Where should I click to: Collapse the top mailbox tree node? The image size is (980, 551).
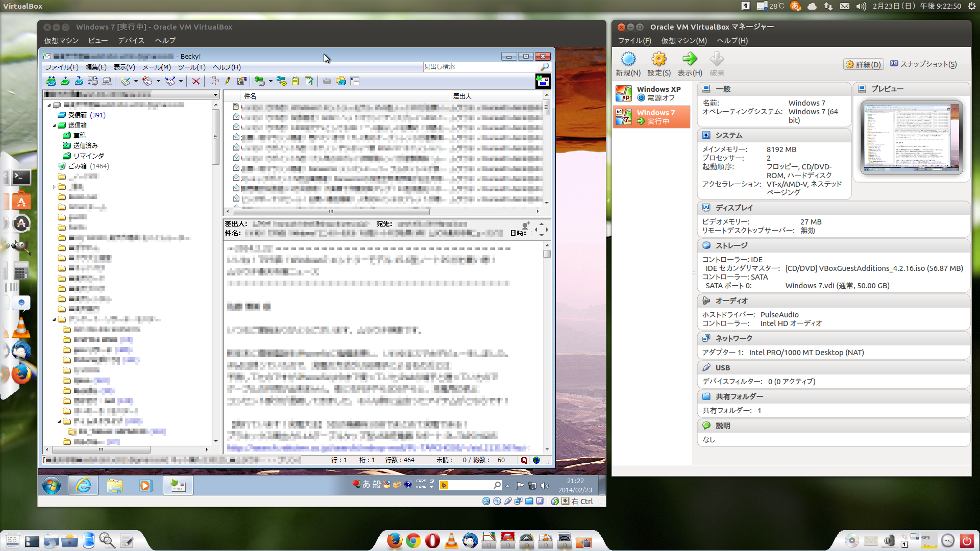click(x=50, y=105)
